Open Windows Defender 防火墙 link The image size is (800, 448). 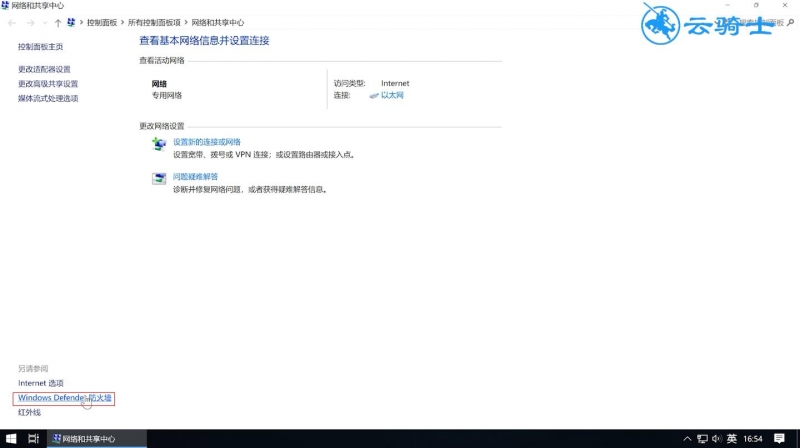click(x=64, y=398)
